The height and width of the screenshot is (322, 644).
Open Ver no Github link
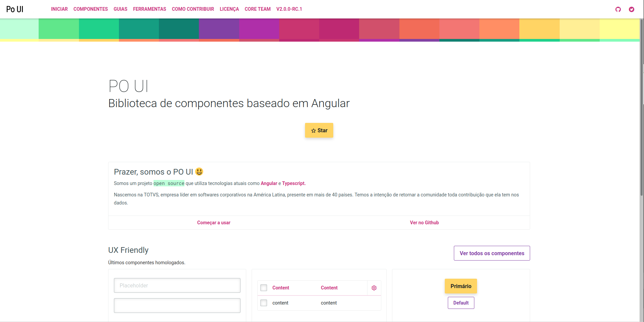[424, 223]
